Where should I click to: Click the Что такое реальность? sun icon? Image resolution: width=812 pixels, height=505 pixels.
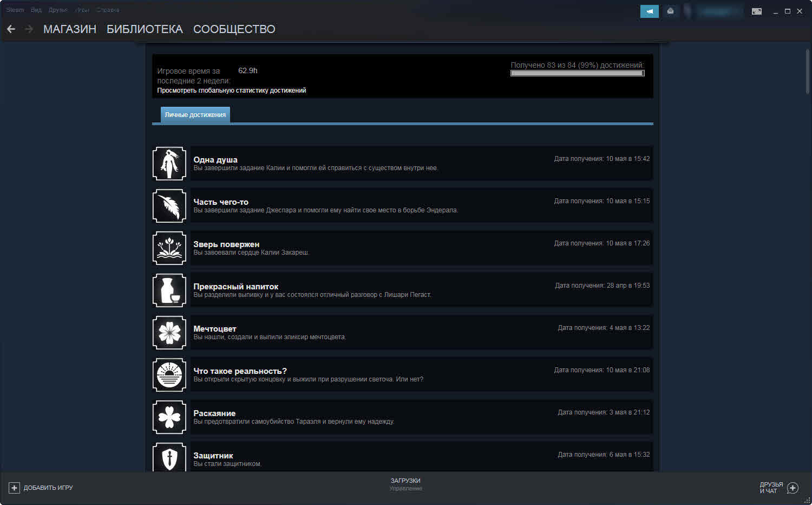tap(169, 375)
